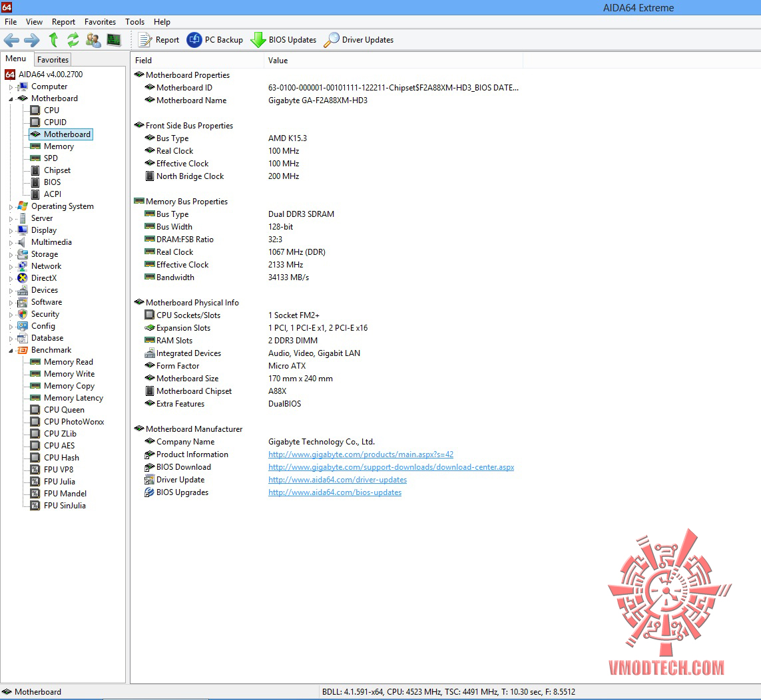761x700 pixels.
Task: Select the Software icon in tree
Action: pos(23,302)
